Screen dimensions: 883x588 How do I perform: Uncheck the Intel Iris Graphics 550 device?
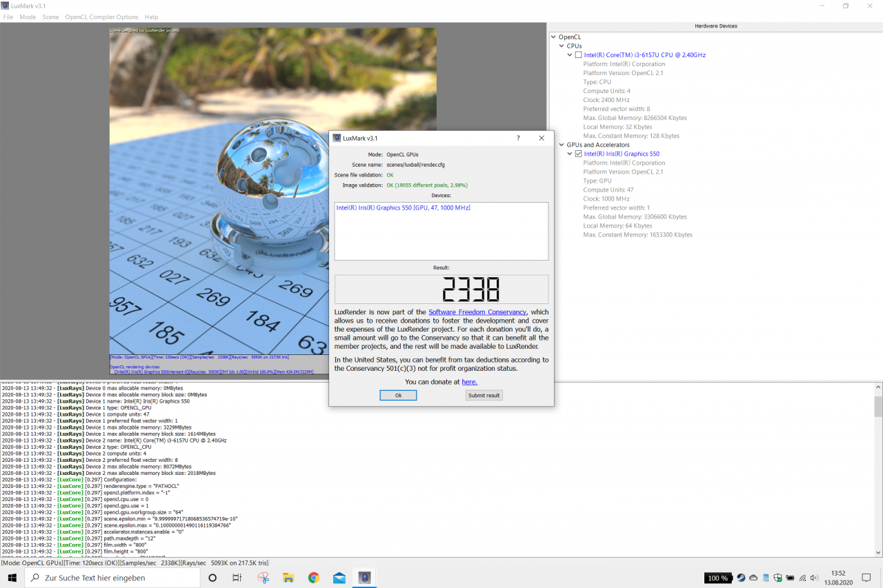[578, 154]
